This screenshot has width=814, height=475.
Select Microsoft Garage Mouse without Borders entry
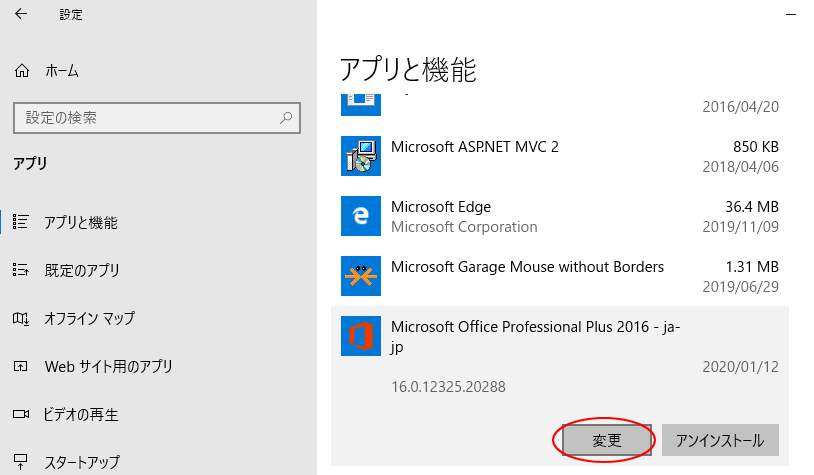[527, 267]
